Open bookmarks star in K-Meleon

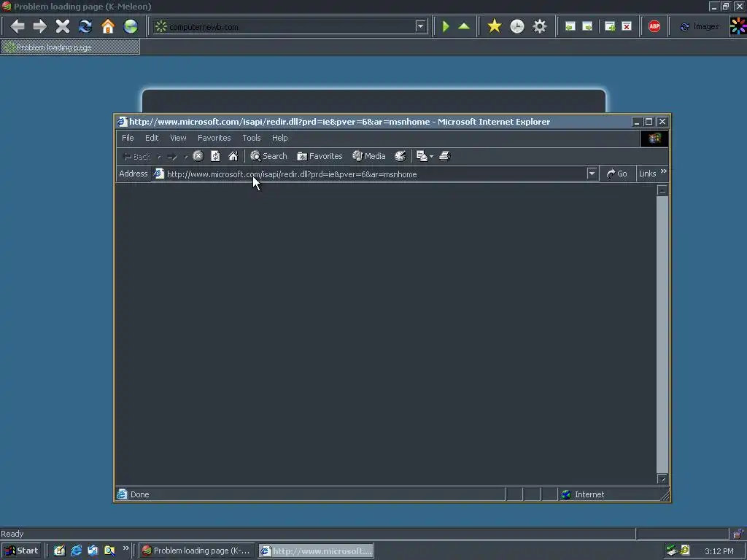(x=495, y=26)
